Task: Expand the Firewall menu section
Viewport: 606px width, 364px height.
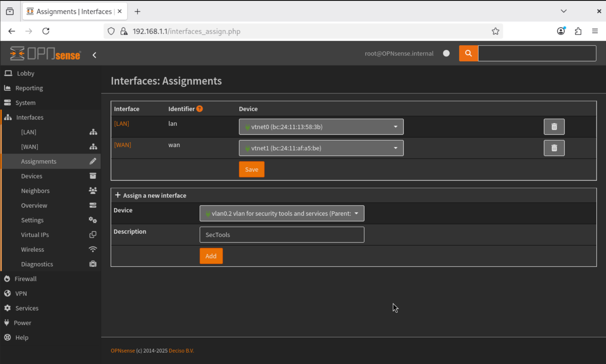Action: tap(25, 279)
